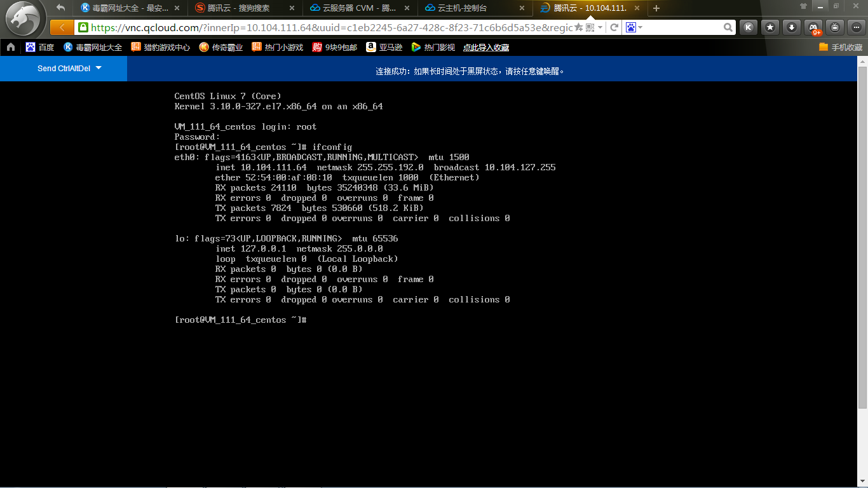Click the terminal prompt on last line
868x488 pixels.
(x=241, y=320)
